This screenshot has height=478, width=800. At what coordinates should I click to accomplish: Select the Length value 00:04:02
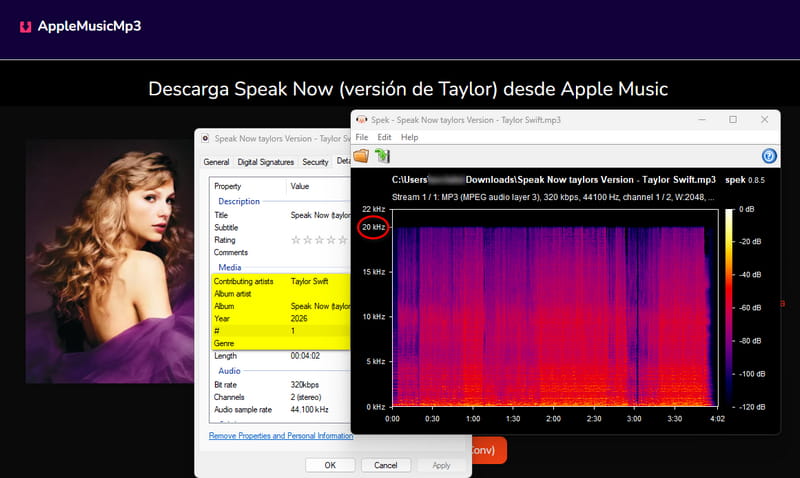pyautogui.click(x=305, y=356)
